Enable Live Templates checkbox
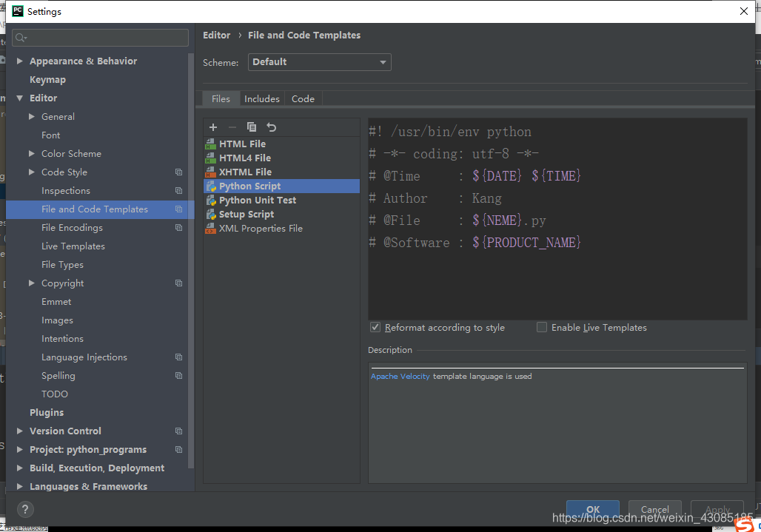The width and height of the screenshot is (761, 532). [x=542, y=327]
